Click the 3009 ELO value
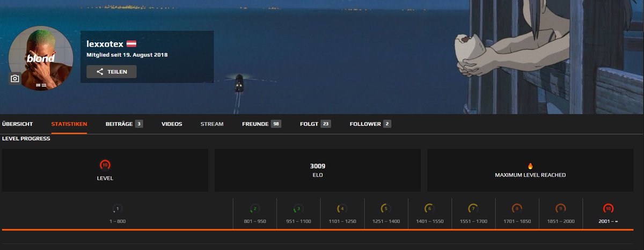 [x=318, y=166]
